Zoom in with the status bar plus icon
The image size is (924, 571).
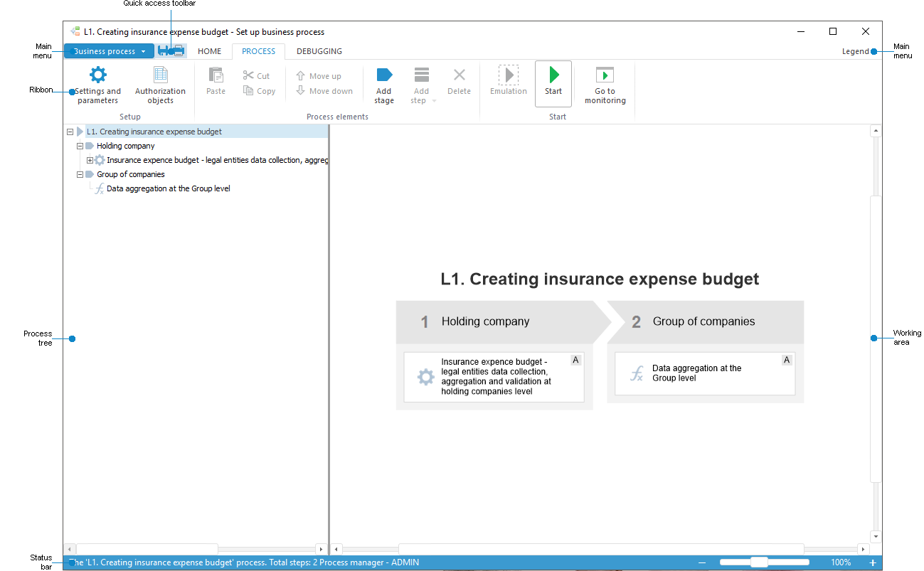coord(873,562)
